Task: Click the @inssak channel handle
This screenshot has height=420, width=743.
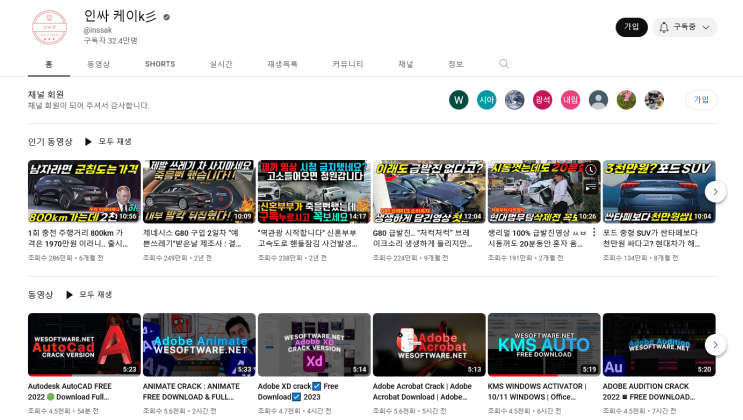Action: click(98, 30)
